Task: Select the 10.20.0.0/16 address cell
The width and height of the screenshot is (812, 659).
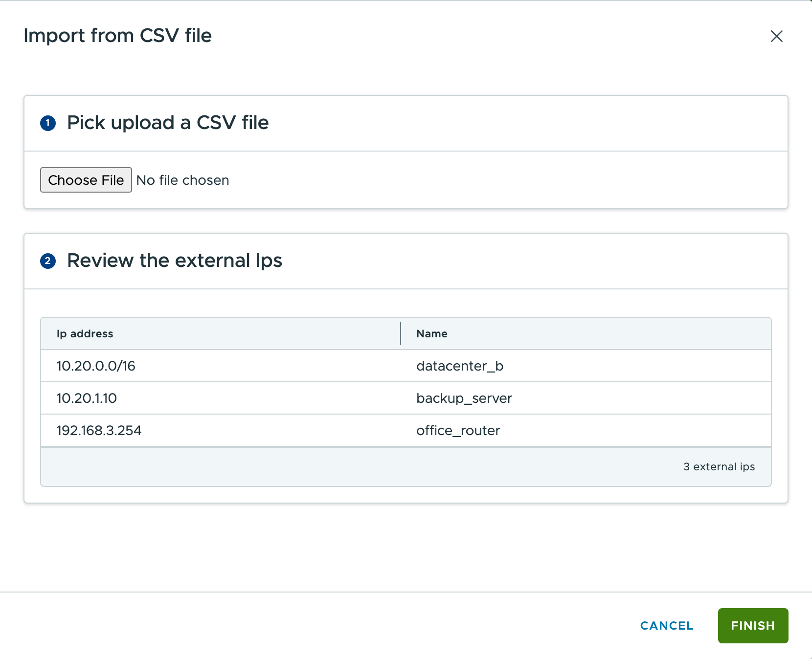Action: click(x=221, y=366)
